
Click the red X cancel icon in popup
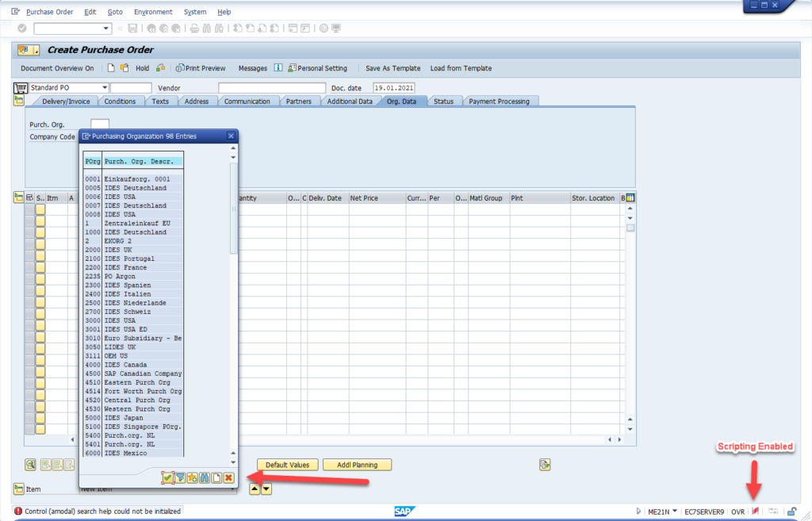[228, 477]
